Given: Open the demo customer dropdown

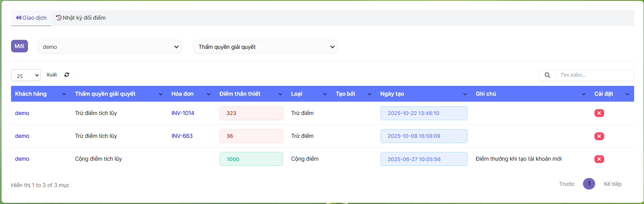Looking at the screenshot, I should click(109, 47).
